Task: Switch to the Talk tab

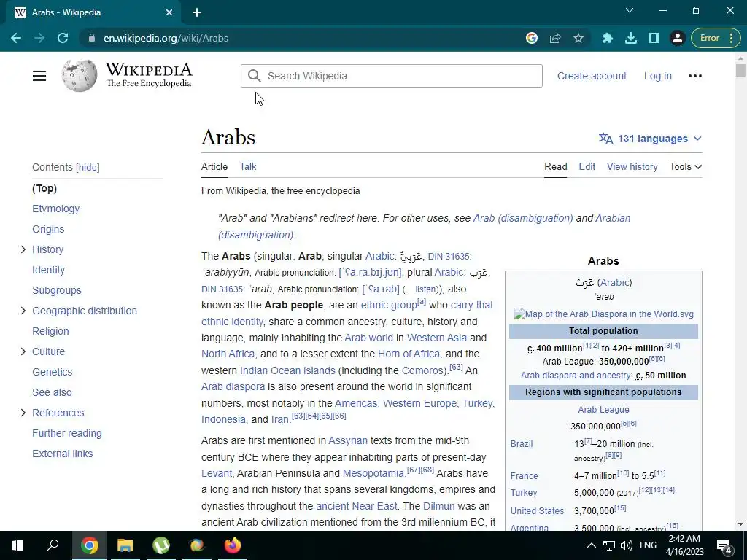Action: (248, 167)
